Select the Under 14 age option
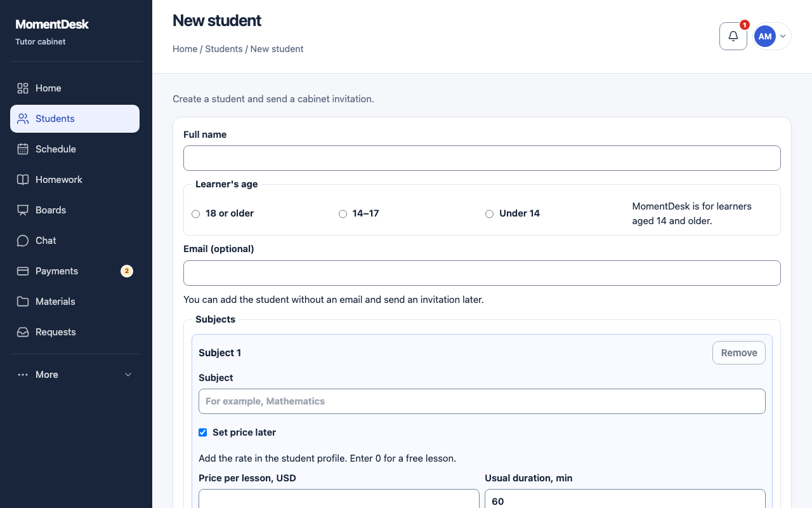Screen dimensions: 812x508 coord(489,214)
